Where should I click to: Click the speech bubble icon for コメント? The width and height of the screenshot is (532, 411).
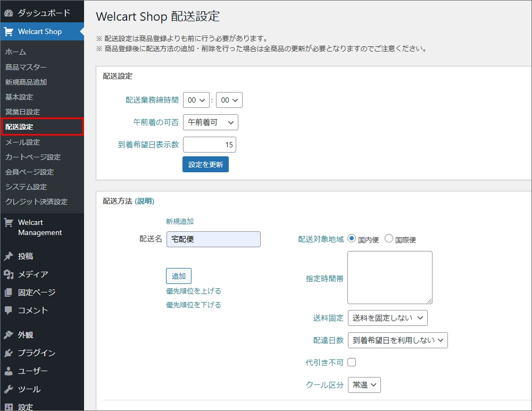tap(9, 311)
